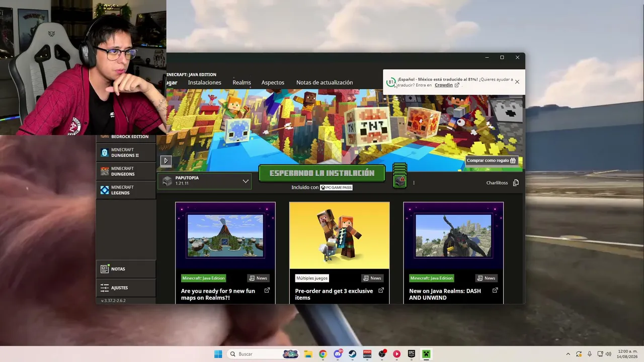Open external link for DASH AND UNWIND article
The image size is (644, 362).
click(495, 291)
